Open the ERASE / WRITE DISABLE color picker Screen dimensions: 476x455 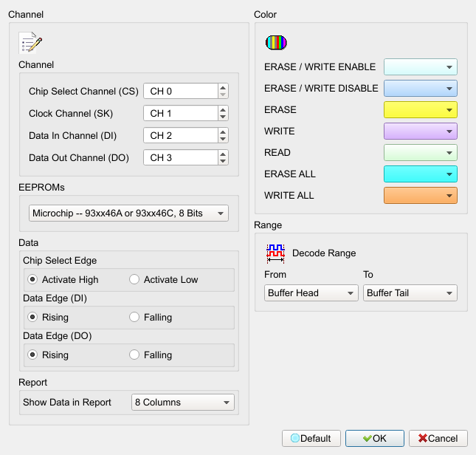pyautogui.click(x=421, y=89)
